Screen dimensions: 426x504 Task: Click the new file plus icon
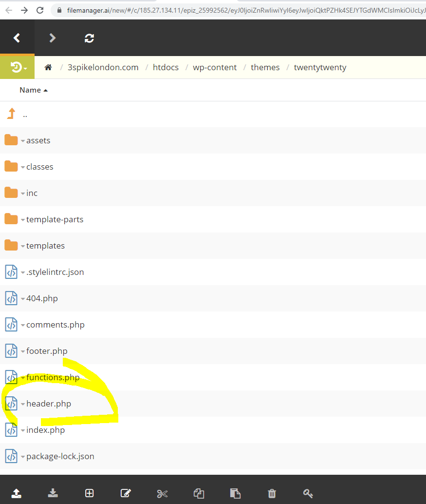coord(90,493)
